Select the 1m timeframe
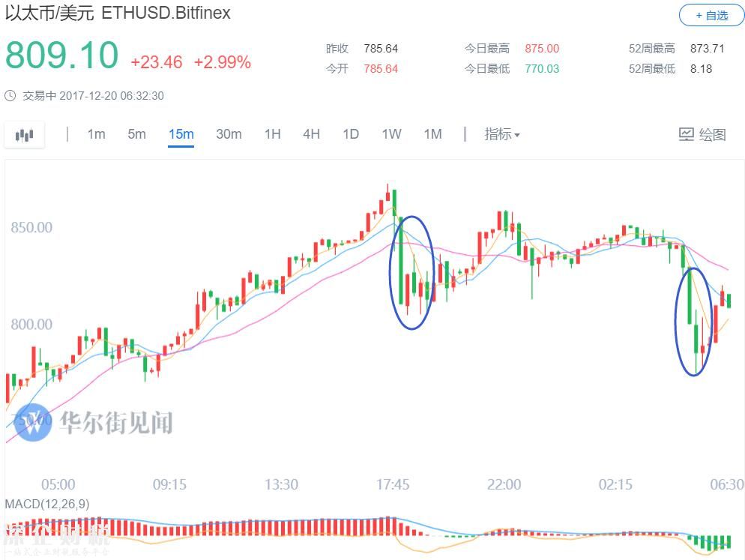The height and width of the screenshot is (560, 745). coord(96,134)
